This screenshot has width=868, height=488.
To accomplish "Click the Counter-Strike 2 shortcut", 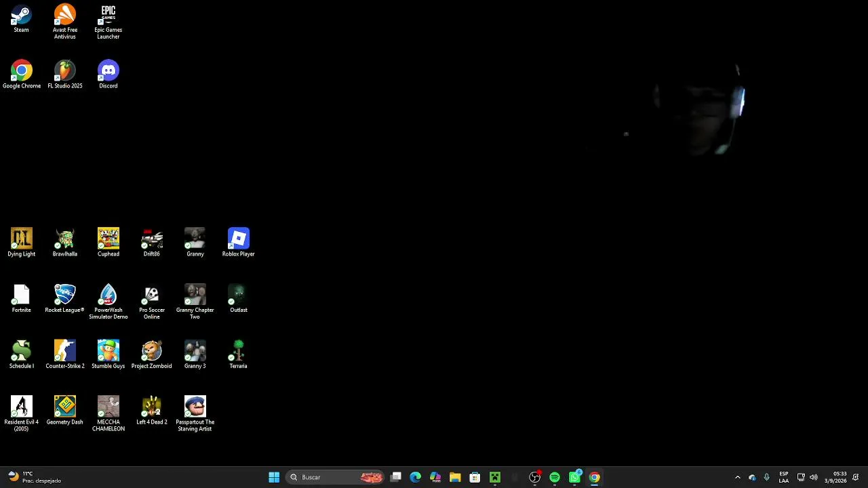I will [x=65, y=354].
